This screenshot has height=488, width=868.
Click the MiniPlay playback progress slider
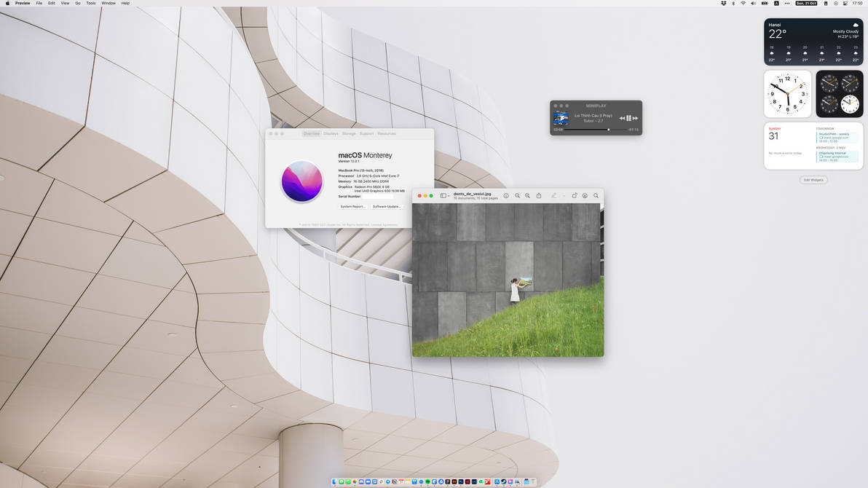[x=596, y=130]
